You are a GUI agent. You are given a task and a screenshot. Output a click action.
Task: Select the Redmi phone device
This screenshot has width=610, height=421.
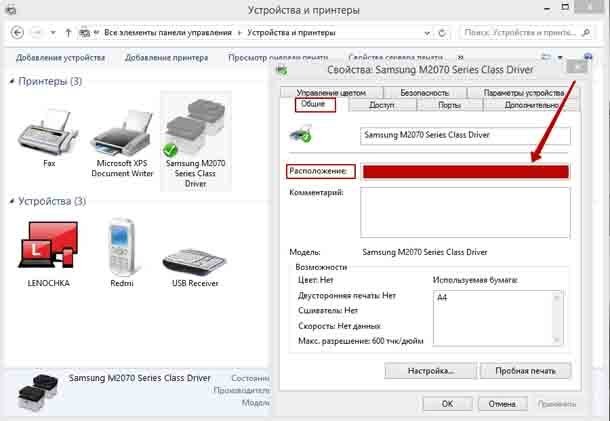tap(121, 247)
